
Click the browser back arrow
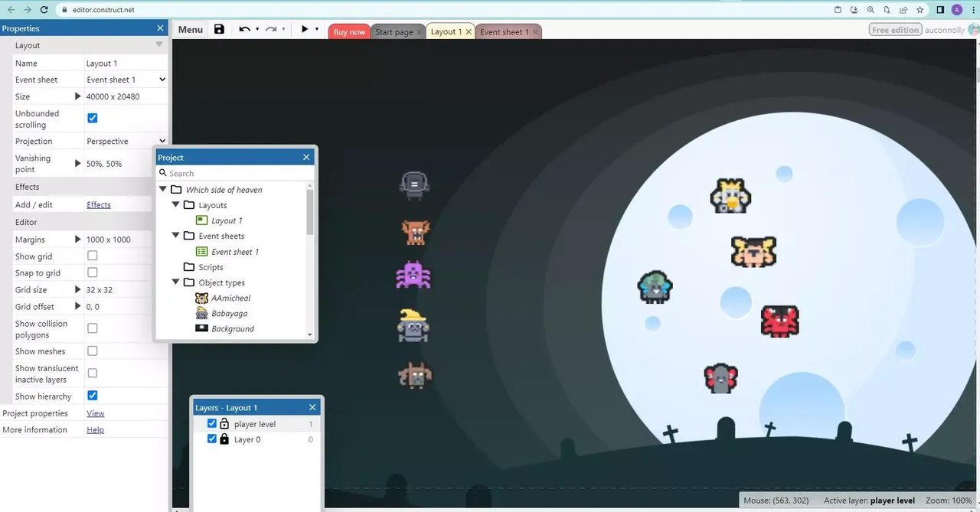coord(11,10)
